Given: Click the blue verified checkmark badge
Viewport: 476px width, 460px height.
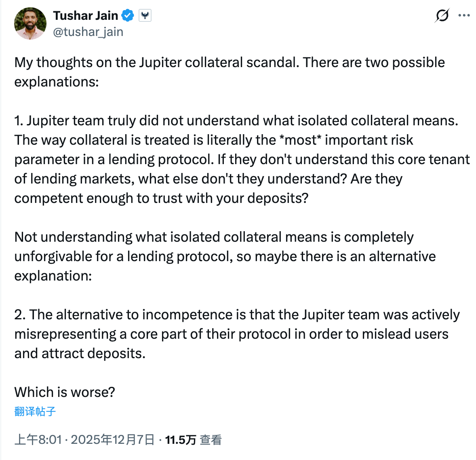Looking at the screenshot, I should [128, 15].
